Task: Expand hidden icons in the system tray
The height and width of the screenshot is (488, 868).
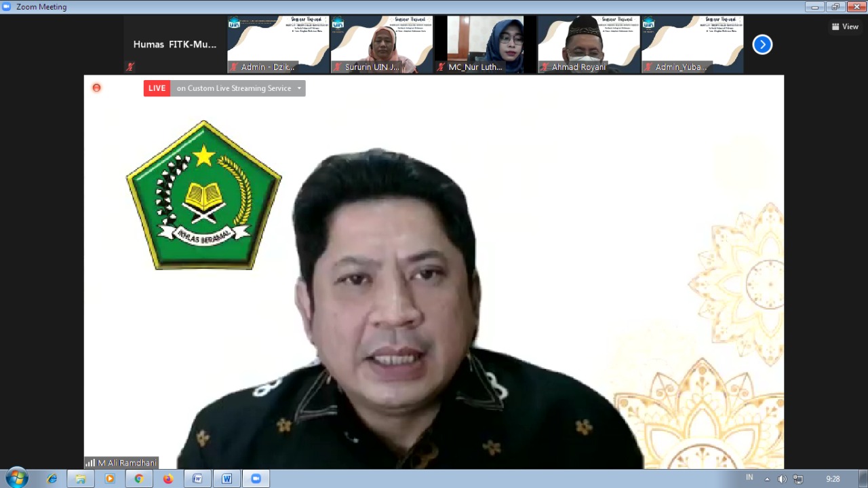Action: tap(767, 478)
